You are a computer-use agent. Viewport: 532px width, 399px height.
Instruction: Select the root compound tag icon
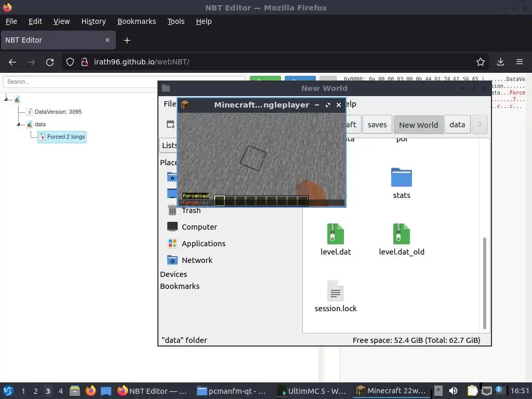click(17, 100)
